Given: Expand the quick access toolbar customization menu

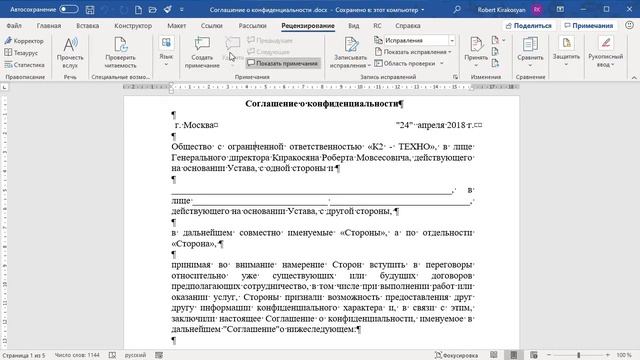Looking at the screenshot, I should click(182, 9).
